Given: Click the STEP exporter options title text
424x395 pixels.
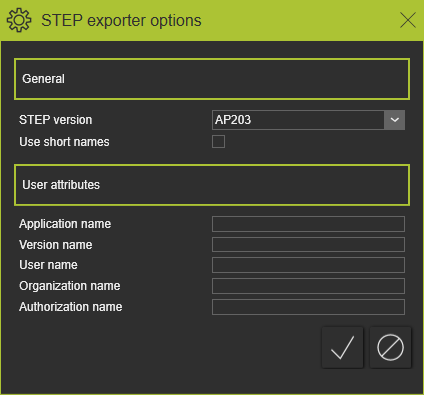Looking at the screenshot, I should pyautogui.click(x=121, y=21).
